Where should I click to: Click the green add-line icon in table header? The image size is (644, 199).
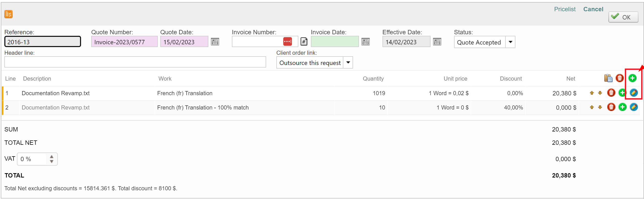pyautogui.click(x=632, y=78)
